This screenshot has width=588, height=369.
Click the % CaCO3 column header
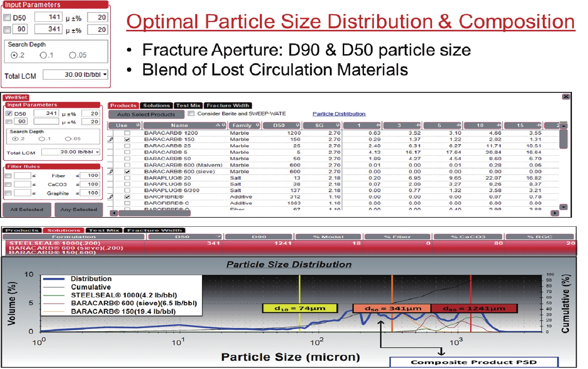(x=468, y=237)
